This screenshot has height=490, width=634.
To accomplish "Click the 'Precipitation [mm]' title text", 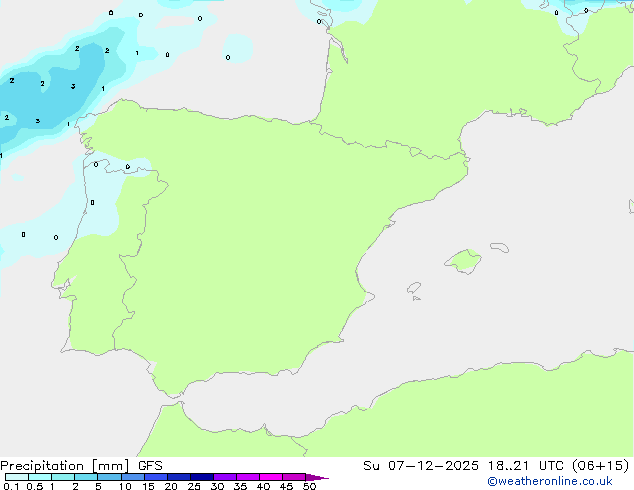I will point(65,466).
